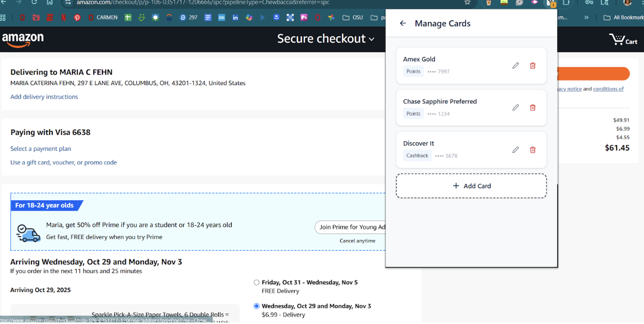Open the CARMEN bookmark
Screen dimensions: 644x324
tap(102, 18)
